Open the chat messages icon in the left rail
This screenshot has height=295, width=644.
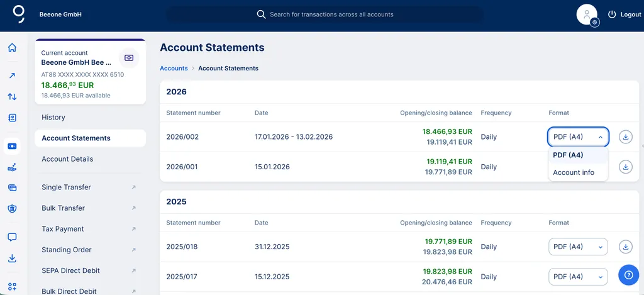13,237
